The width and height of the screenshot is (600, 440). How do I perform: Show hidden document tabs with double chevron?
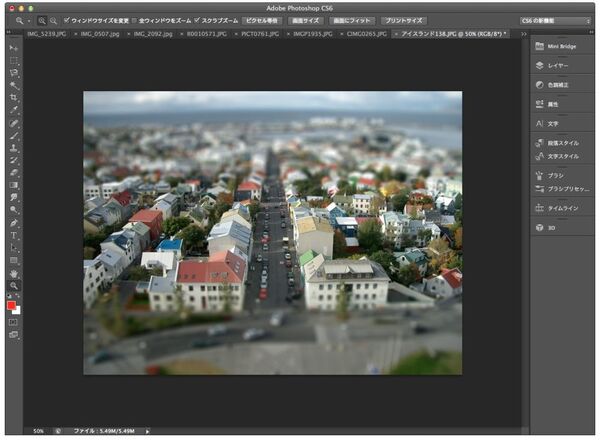(524, 34)
